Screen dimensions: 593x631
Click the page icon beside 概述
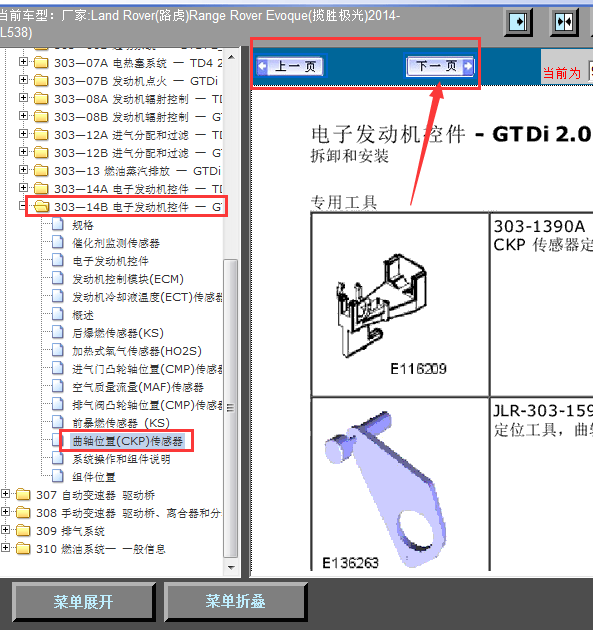tap(58, 314)
